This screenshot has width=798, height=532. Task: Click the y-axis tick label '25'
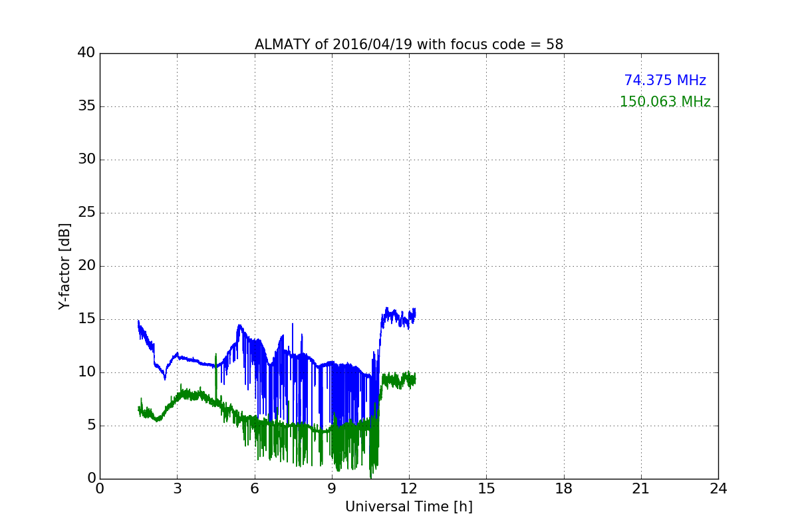tap(86, 213)
